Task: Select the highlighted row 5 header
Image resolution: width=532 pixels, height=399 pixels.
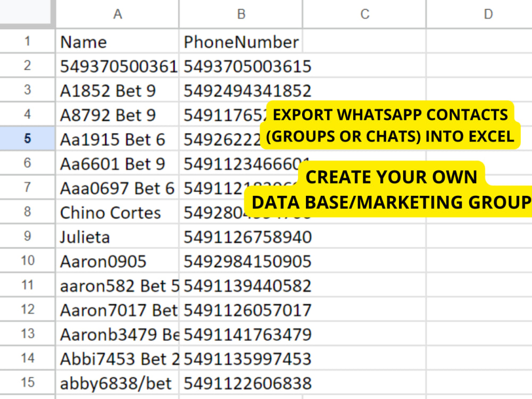Action: tap(27, 139)
